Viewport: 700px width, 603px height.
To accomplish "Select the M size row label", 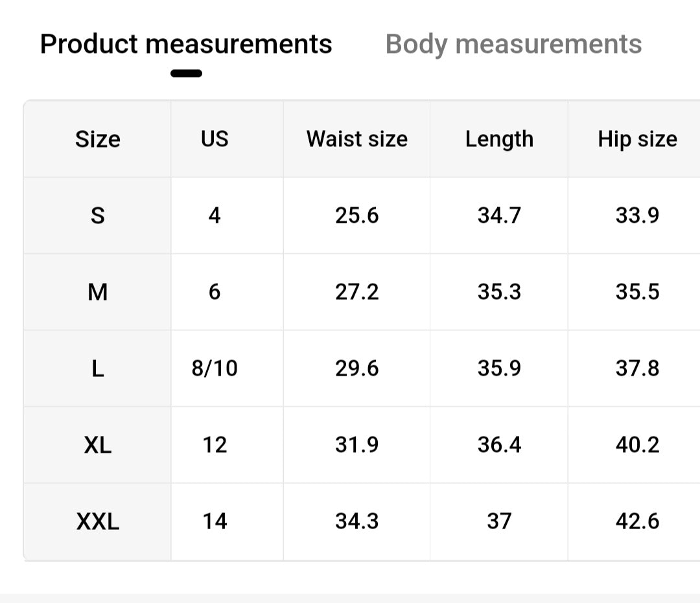I will (98, 292).
